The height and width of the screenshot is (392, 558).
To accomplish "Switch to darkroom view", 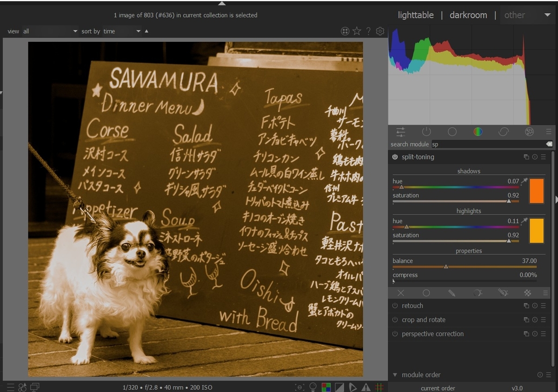I will (x=468, y=15).
